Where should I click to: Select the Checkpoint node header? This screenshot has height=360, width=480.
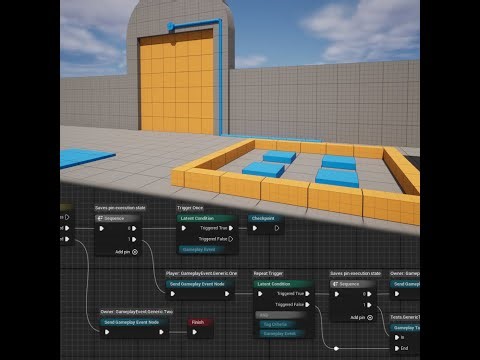click(x=266, y=218)
